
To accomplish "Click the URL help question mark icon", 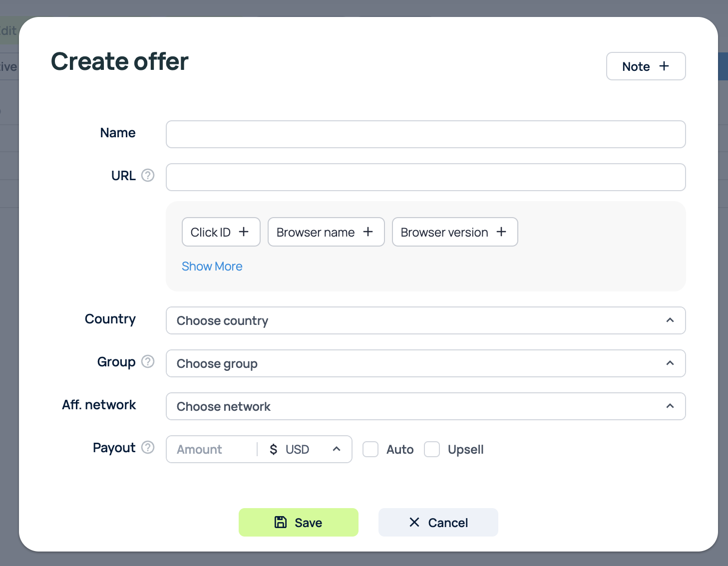I will coord(148,175).
